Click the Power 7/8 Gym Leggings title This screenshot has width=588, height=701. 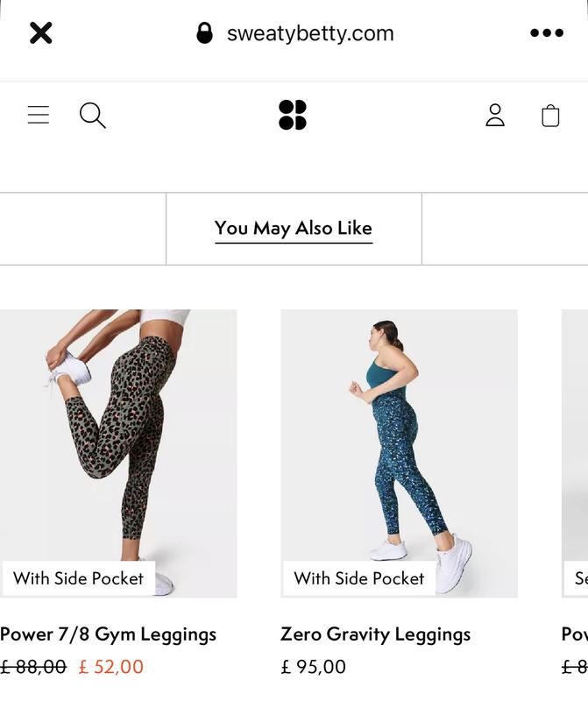click(109, 634)
